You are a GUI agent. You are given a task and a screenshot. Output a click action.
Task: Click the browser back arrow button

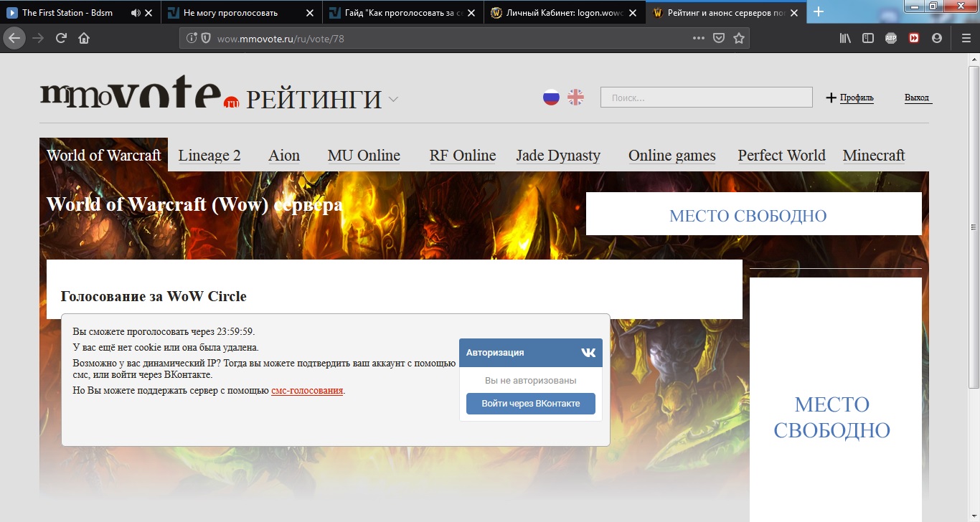point(14,38)
